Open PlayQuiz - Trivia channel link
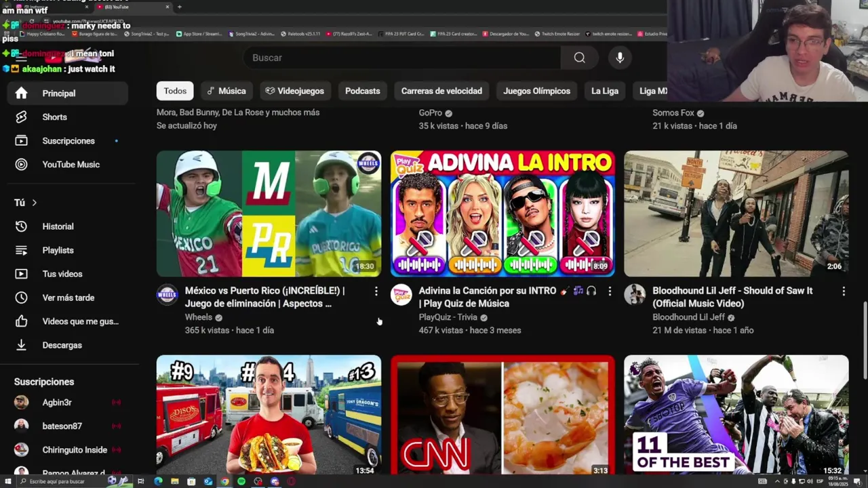Screen dimensions: 868x488 [448, 317]
